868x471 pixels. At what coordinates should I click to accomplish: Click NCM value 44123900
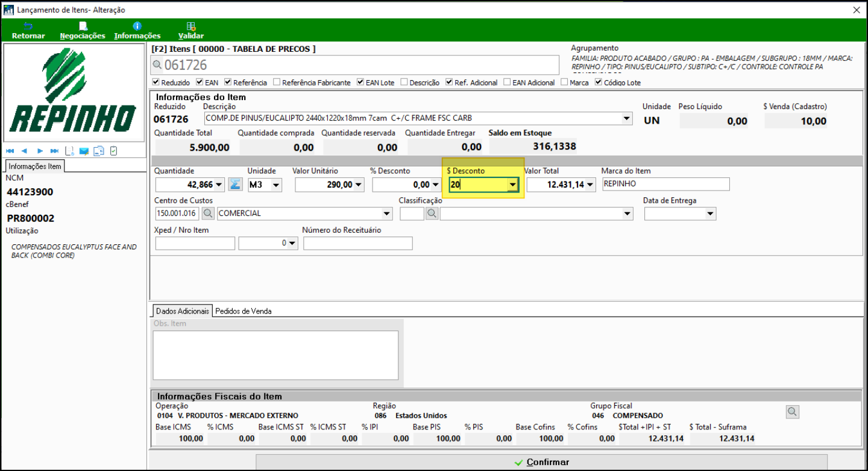[x=30, y=192]
